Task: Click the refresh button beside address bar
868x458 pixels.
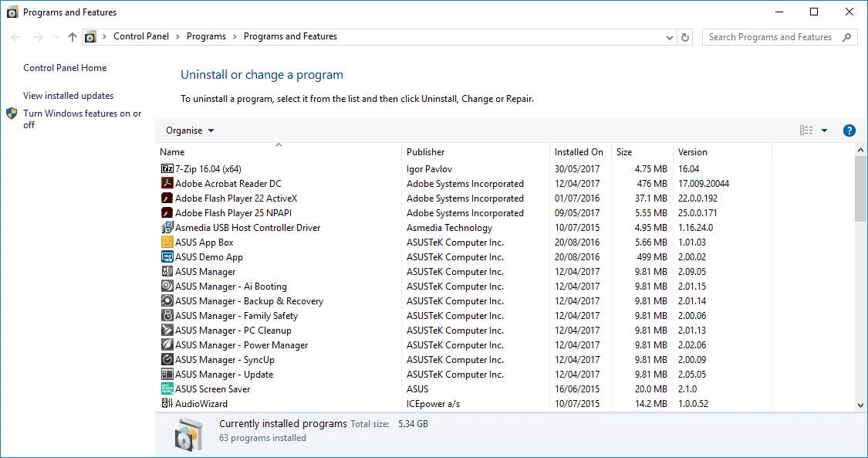Action: coord(685,37)
